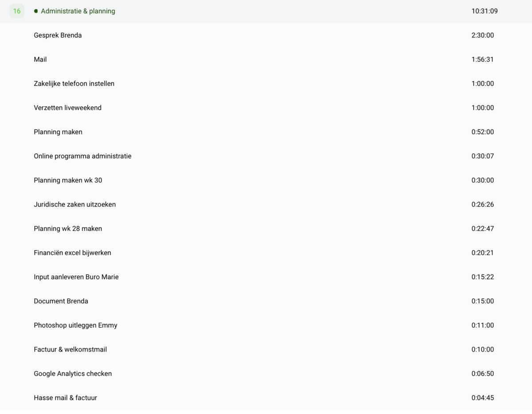The height and width of the screenshot is (414, 532).
Task: Select Planning maken wk 30
Action: [68, 180]
